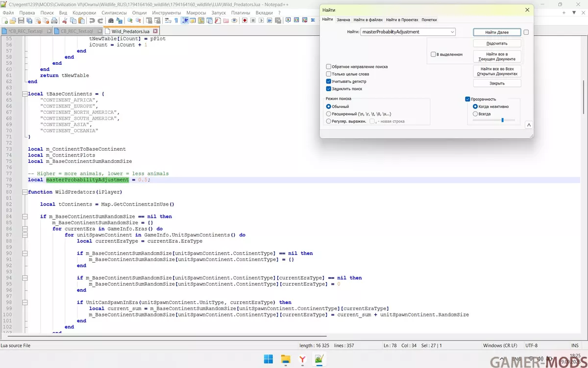Viewport: 588px width, 368px height.
Task: Switch to the 'Найти в файлах' tab
Action: pyautogui.click(x=368, y=20)
